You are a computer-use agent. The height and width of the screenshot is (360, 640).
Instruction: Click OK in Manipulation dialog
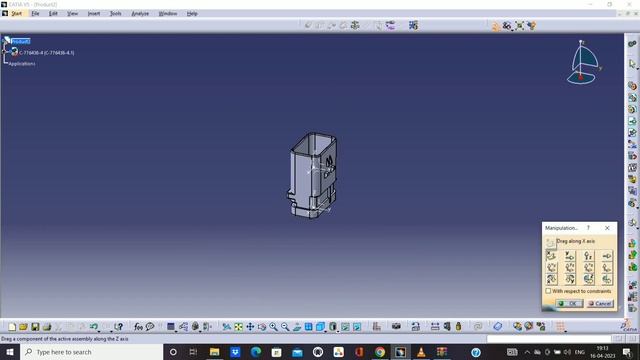pos(569,303)
